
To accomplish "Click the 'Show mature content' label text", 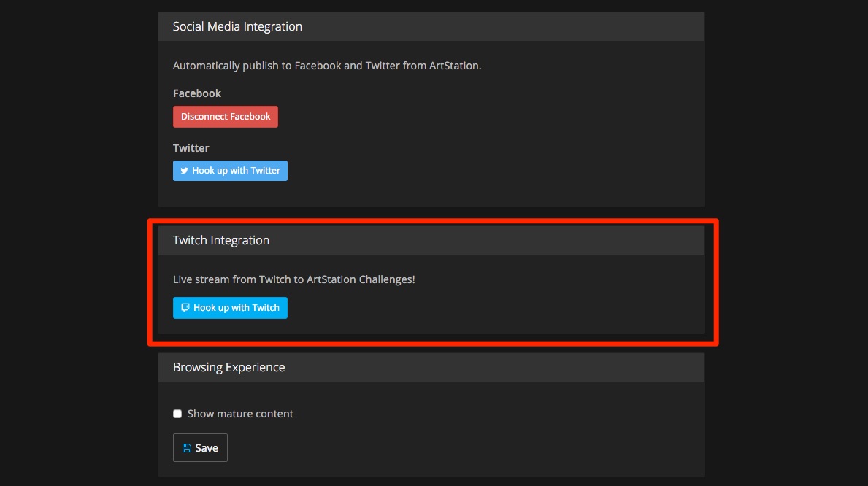I will pos(240,414).
